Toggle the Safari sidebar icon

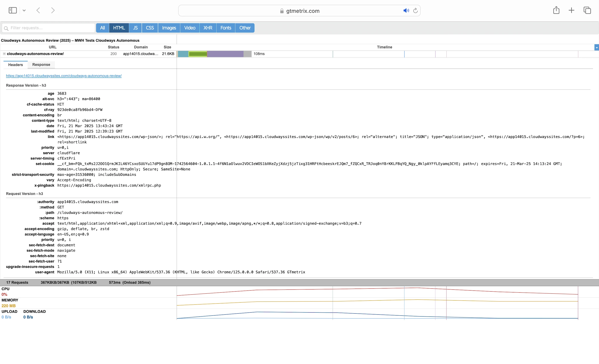pyautogui.click(x=12, y=10)
